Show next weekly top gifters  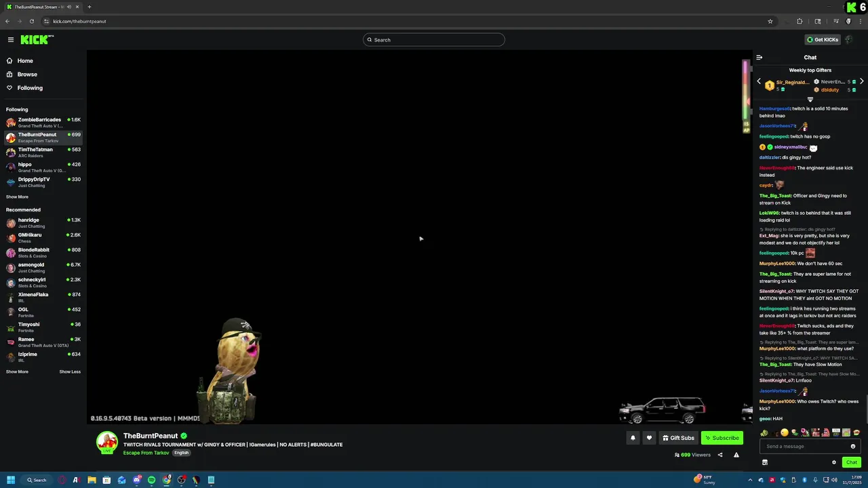[x=861, y=81]
